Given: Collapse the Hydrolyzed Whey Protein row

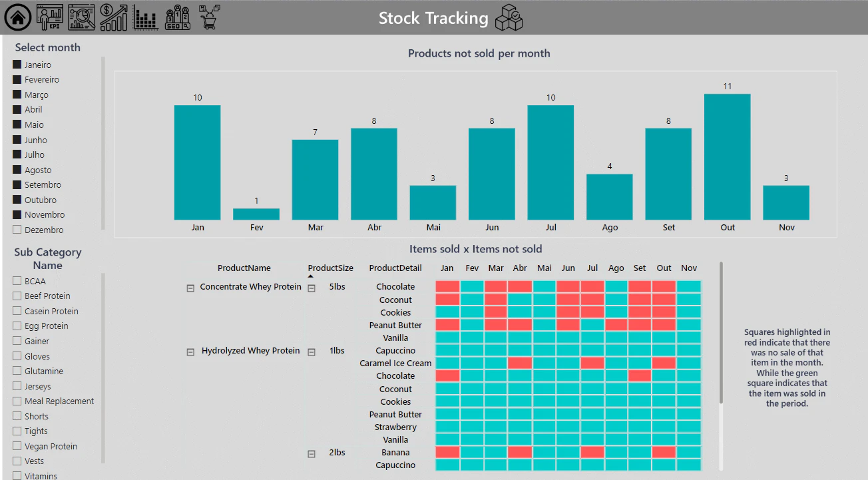Looking at the screenshot, I should click(190, 352).
